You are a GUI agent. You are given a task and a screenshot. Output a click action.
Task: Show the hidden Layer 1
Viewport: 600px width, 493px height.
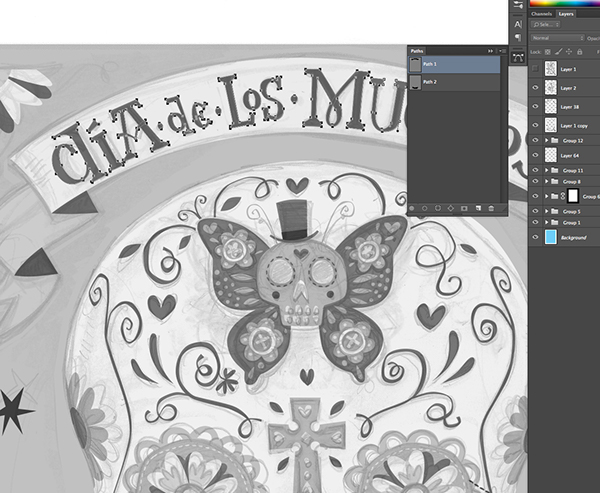[x=535, y=69]
